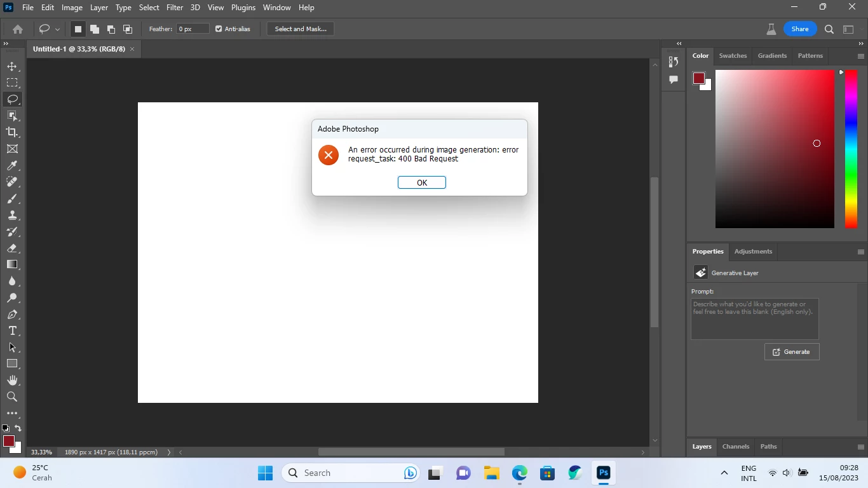The height and width of the screenshot is (488, 868).
Task: Open the Plugins menu
Action: pos(243,8)
